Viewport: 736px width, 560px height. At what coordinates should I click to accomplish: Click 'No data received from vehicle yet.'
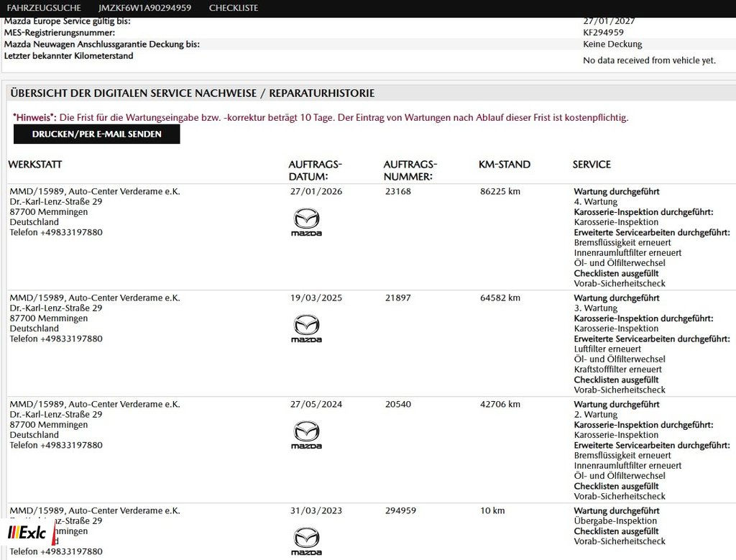[x=649, y=60]
